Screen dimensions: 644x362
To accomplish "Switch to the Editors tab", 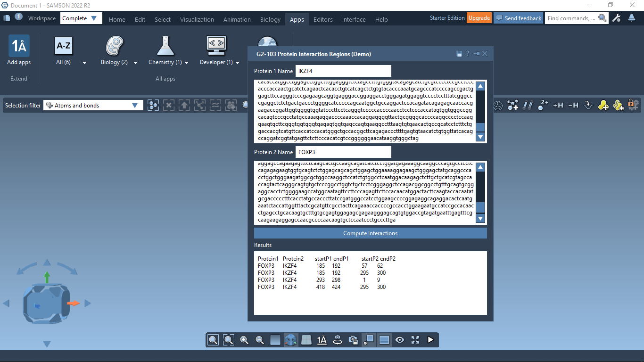I will (x=323, y=19).
